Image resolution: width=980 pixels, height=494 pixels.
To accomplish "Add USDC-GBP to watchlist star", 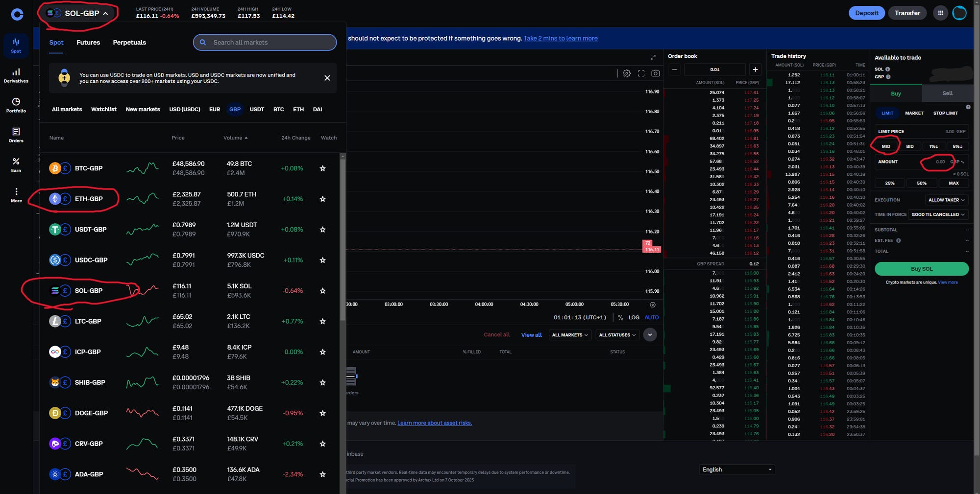I will [x=322, y=260].
